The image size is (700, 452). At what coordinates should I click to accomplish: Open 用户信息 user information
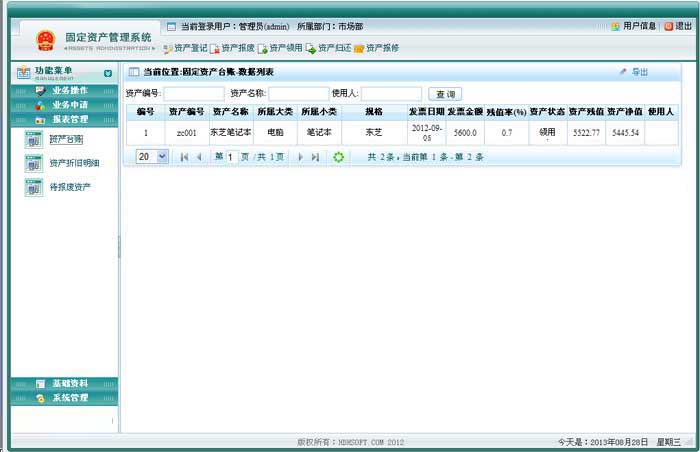tap(634, 26)
